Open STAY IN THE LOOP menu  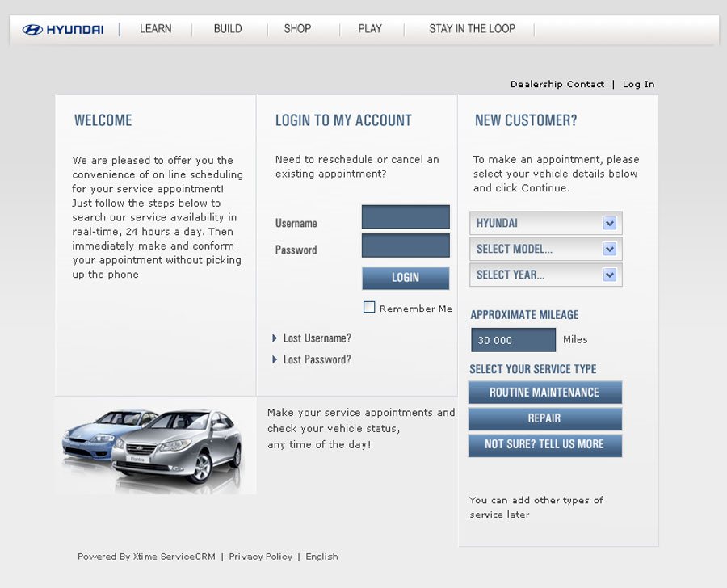pyautogui.click(x=472, y=29)
